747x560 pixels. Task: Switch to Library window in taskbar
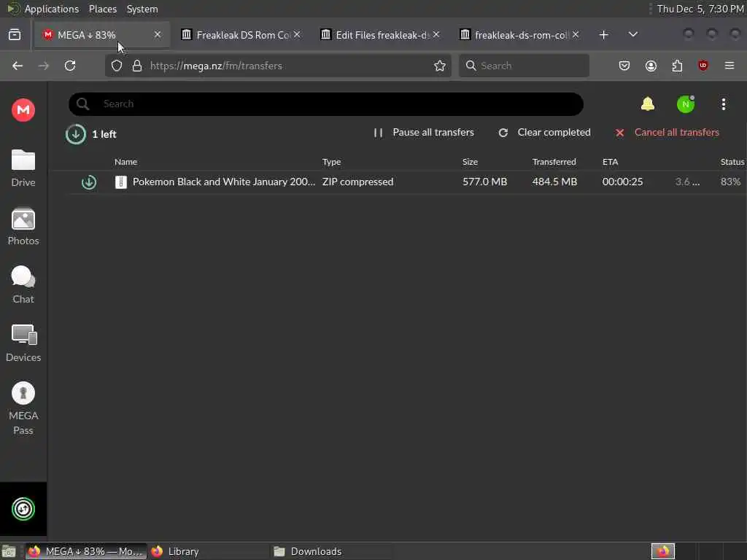[208, 551]
